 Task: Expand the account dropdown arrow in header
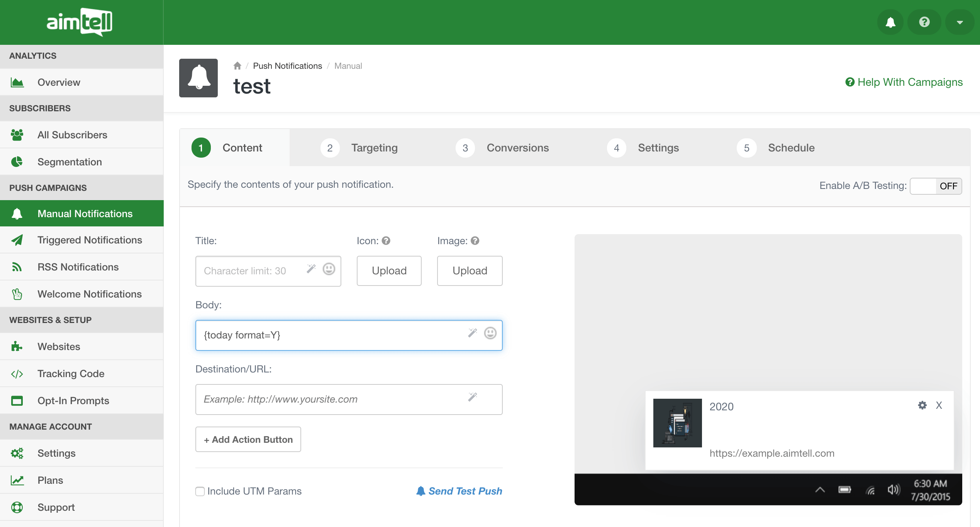coord(960,22)
